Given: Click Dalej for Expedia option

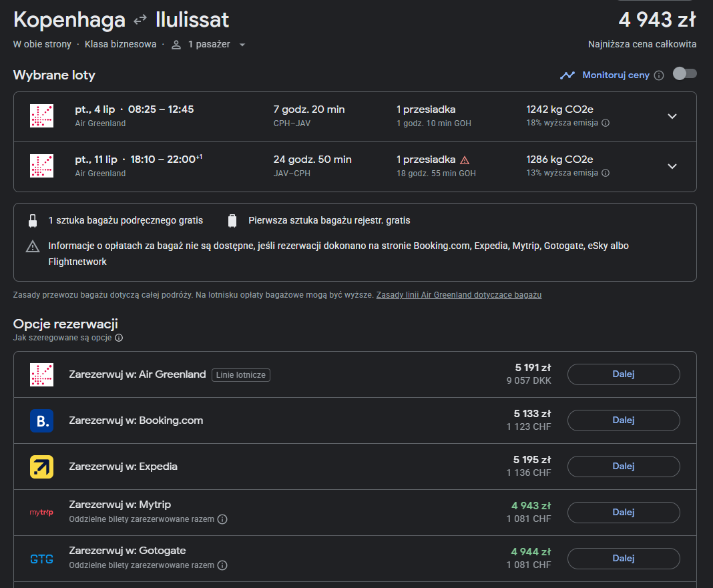Looking at the screenshot, I should (624, 466).
